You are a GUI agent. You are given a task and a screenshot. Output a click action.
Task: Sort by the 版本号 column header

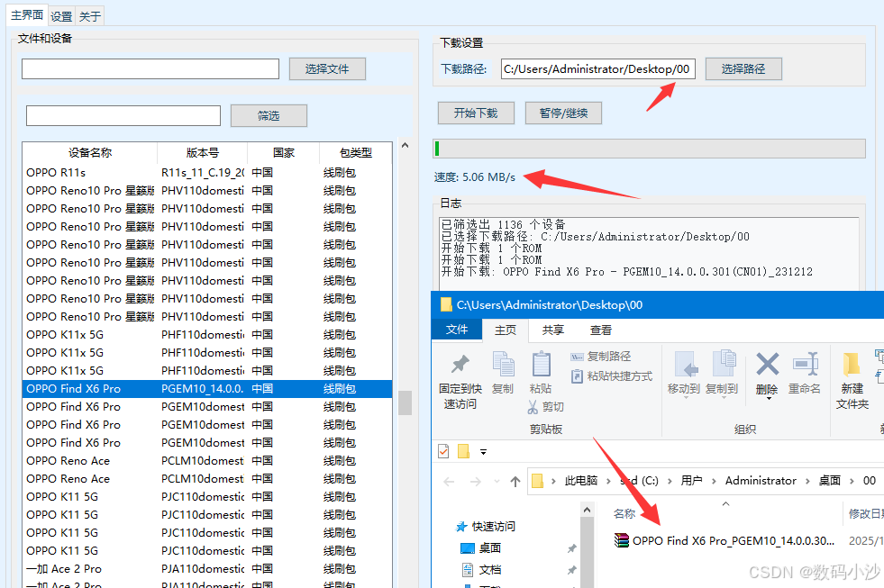coord(203,153)
